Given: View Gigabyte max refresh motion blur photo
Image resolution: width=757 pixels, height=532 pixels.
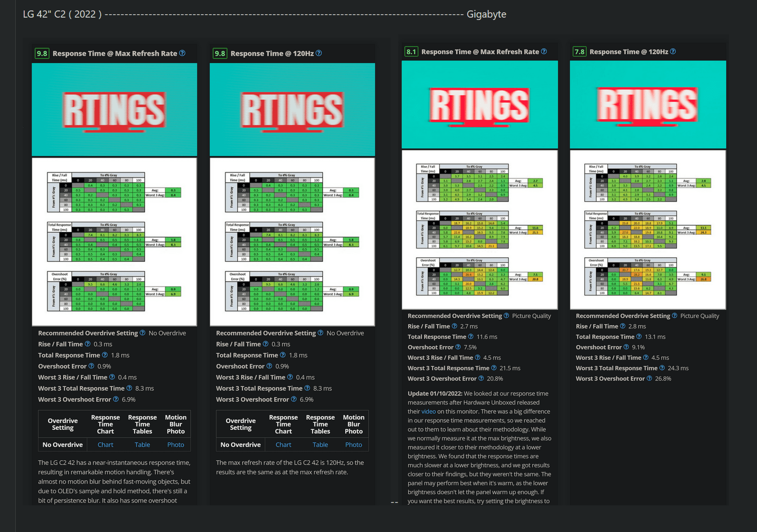Looking at the screenshot, I should coord(480,105).
